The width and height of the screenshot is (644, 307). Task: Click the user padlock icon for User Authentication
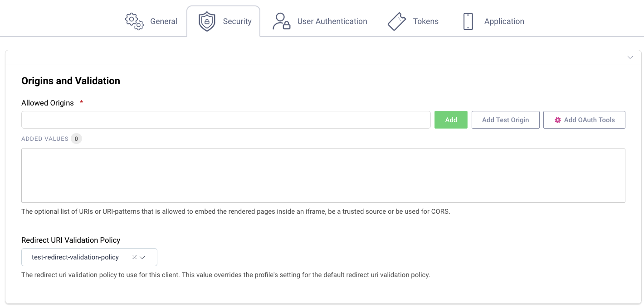point(281,21)
